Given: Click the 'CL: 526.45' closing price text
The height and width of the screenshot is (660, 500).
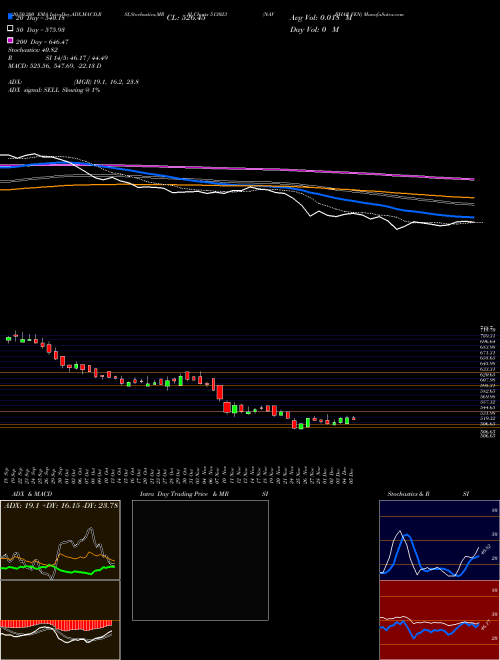Looking at the screenshot, I should [186, 18].
